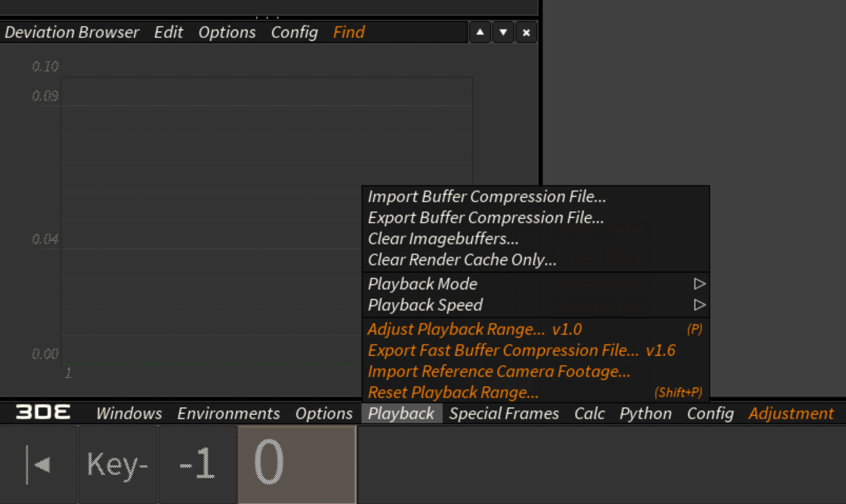846x504 pixels.
Task: Open the orange Adjustment menu
Action: [791, 413]
